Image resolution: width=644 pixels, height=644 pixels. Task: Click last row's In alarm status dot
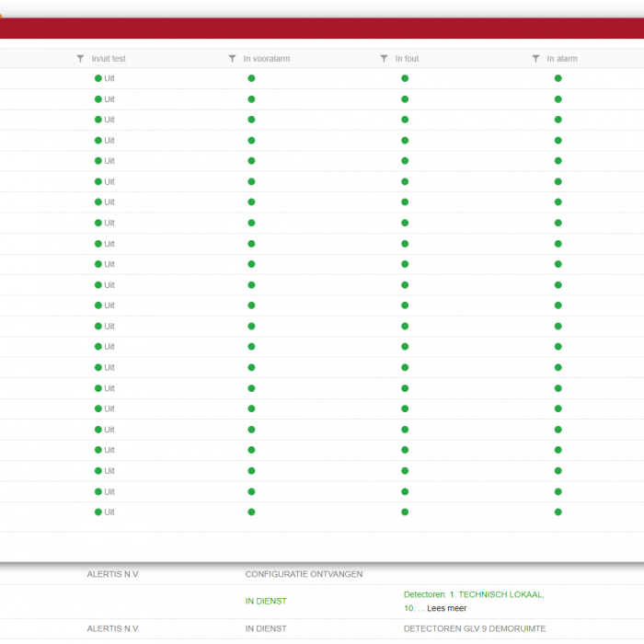click(558, 512)
